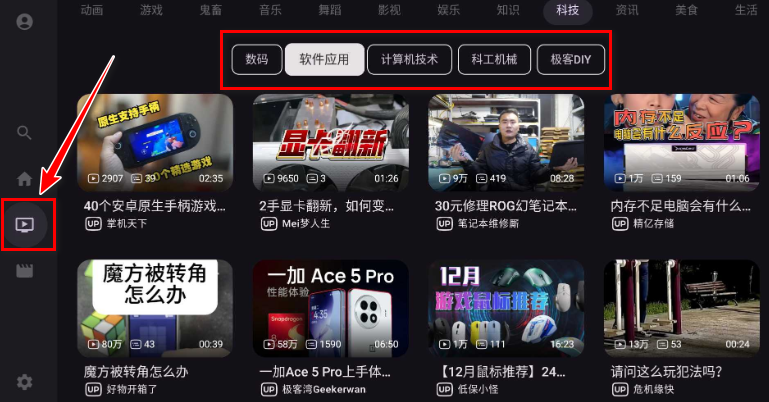The width and height of the screenshot is (769, 402).
Task: Go to the home icon in sidebar
Action: (25, 179)
